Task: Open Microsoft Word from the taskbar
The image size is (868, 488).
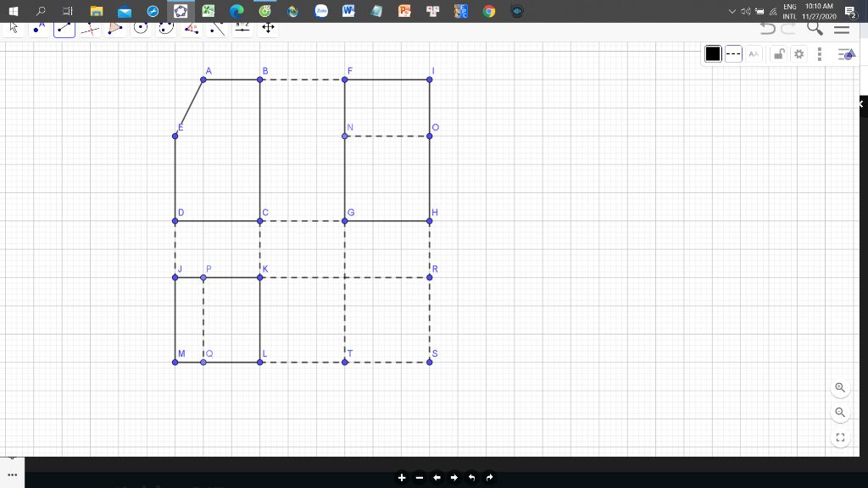Action: 348,11
